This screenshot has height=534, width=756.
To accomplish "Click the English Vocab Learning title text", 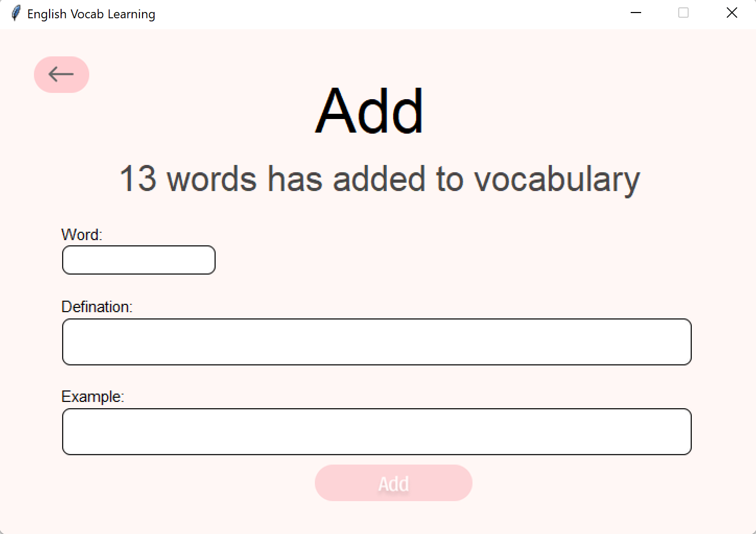I will pyautogui.click(x=91, y=14).
